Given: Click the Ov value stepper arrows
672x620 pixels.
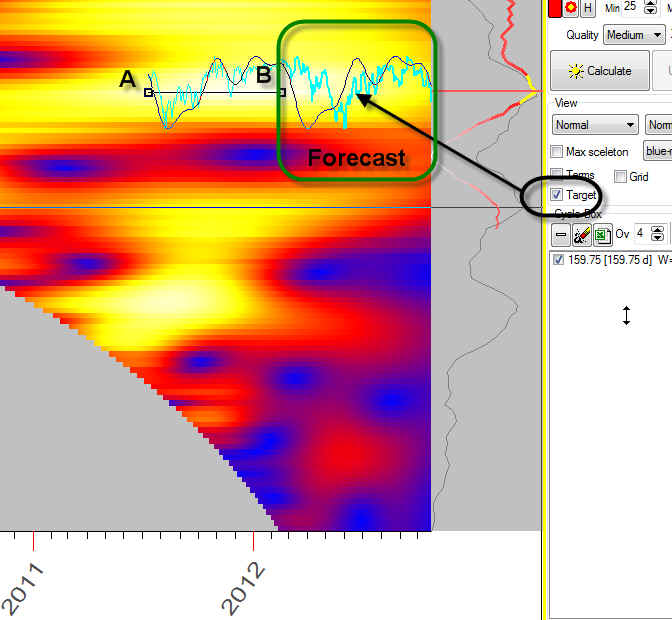Looking at the screenshot, I should click(657, 235).
